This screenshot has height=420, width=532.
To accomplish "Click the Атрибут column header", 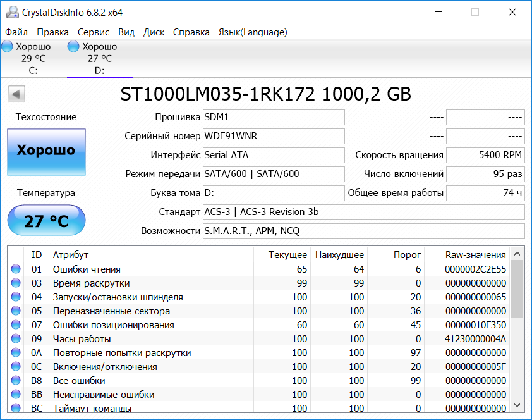I will (71, 255).
